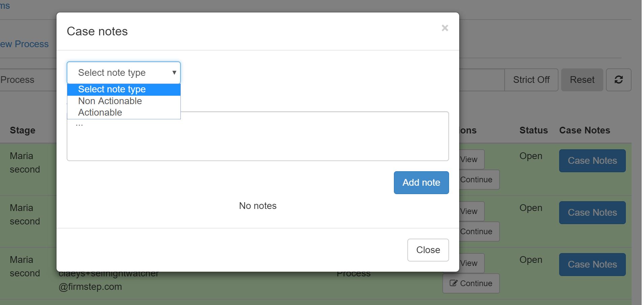Click the Stage column header

[22, 130]
